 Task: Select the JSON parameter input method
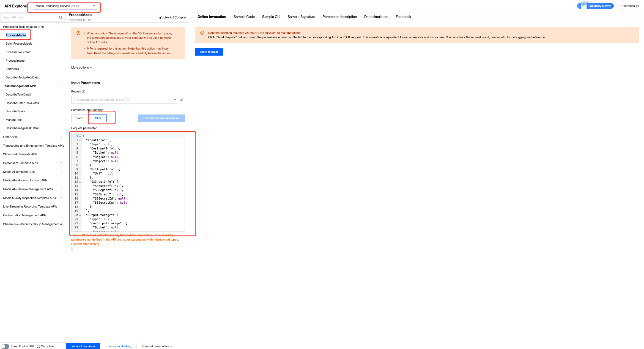pos(97,118)
